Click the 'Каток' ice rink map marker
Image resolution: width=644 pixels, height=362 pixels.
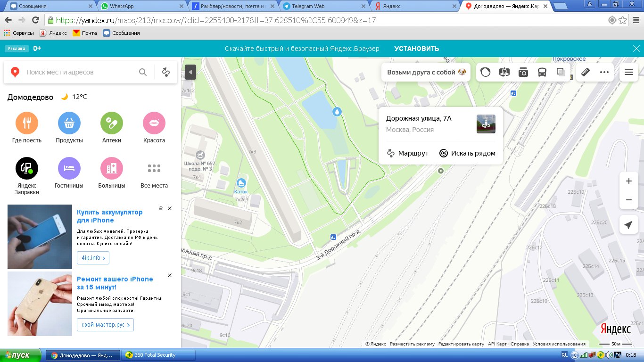[x=241, y=183]
